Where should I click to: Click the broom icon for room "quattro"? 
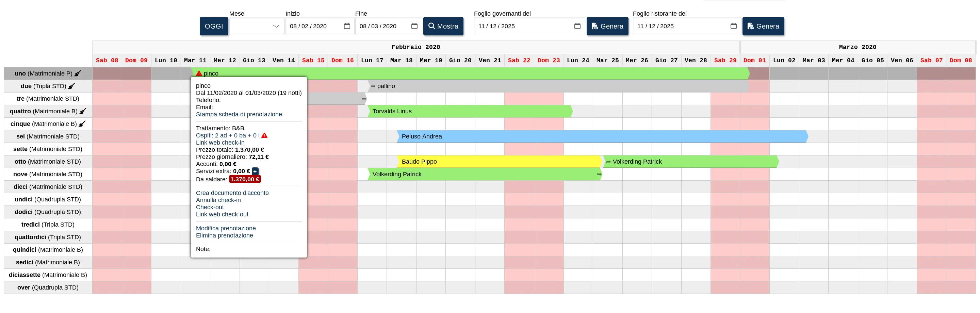pos(83,111)
